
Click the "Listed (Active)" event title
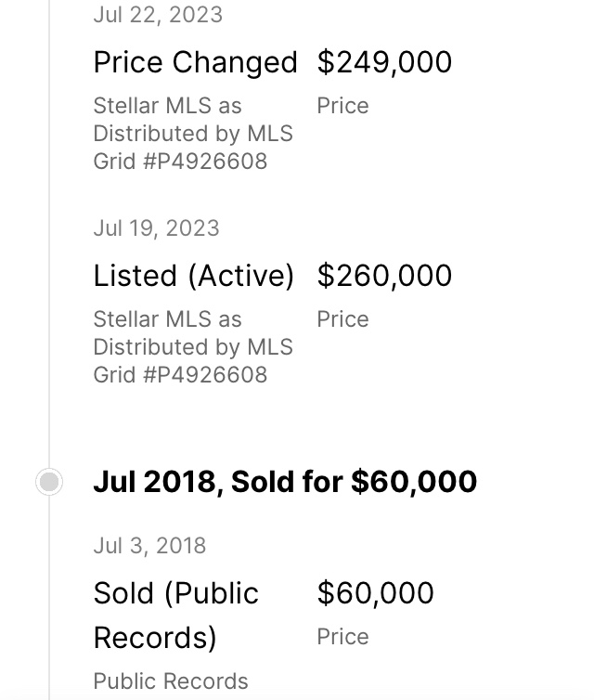[193, 276]
